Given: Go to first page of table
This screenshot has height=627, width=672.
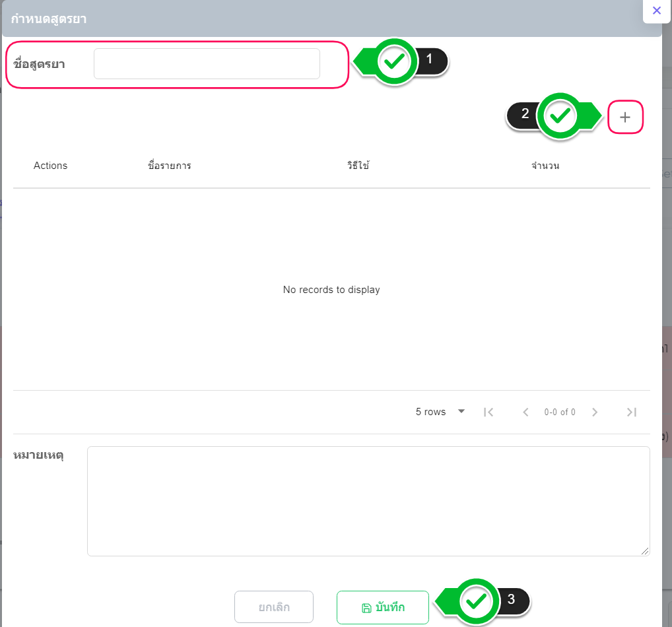Looking at the screenshot, I should point(488,412).
